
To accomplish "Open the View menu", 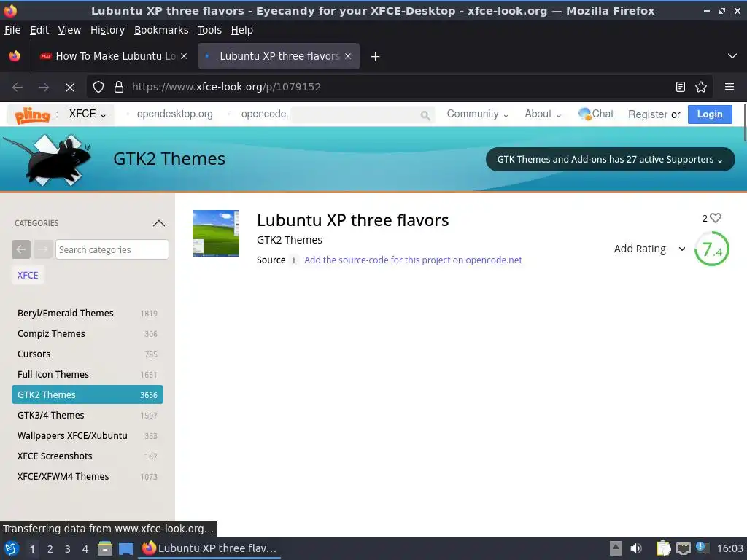I will [x=69, y=30].
